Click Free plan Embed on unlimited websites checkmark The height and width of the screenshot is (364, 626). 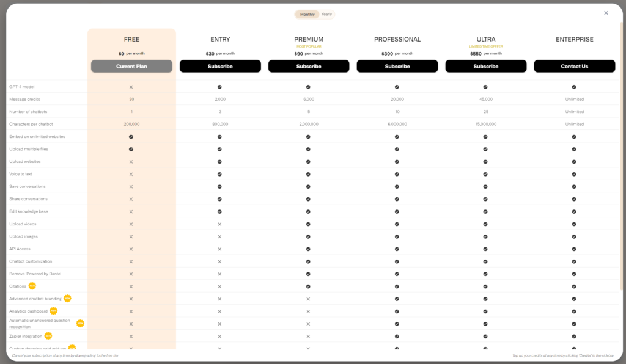coord(131,137)
